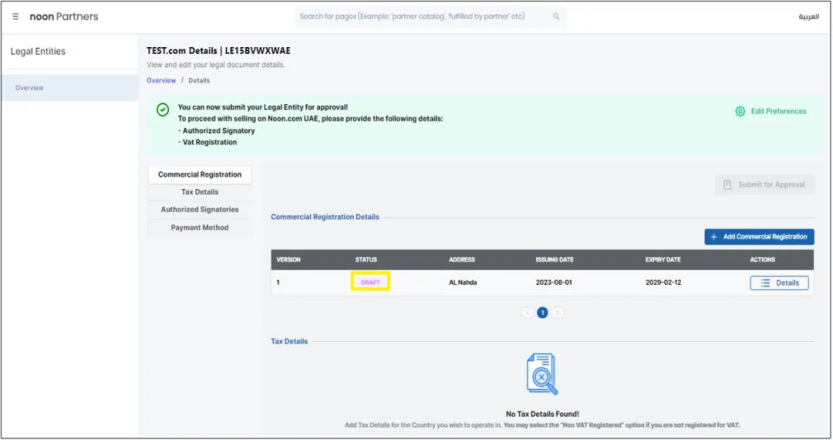Image resolution: width=833 pixels, height=440 pixels.
Task: Switch to Authorized Signatories tab
Action: pyautogui.click(x=200, y=210)
